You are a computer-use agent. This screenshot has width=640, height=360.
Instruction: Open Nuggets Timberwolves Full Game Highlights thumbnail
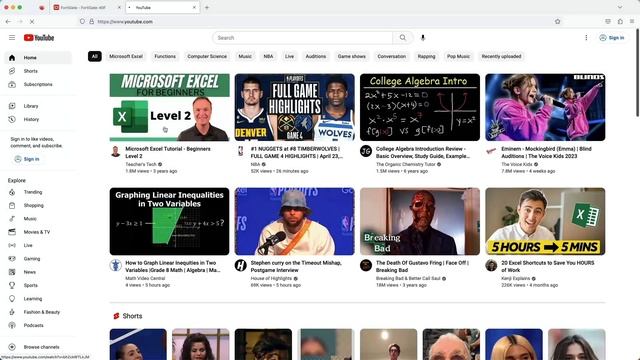[x=295, y=107]
